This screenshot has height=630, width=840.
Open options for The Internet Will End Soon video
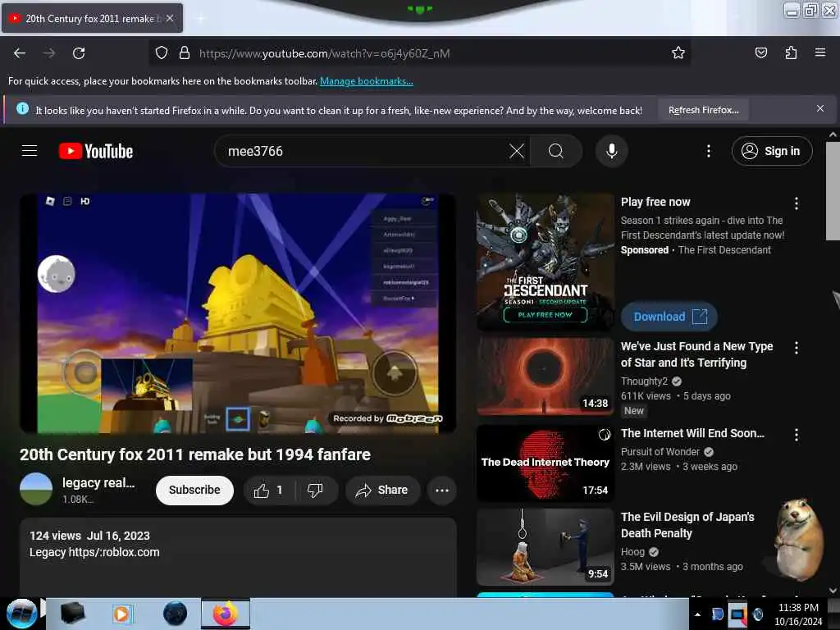(796, 435)
